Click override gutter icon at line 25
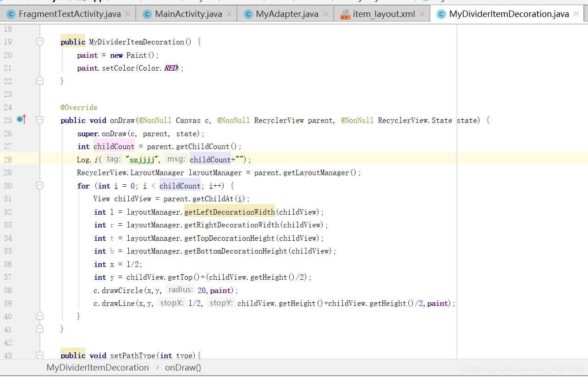The width and height of the screenshot is (588, 377). 21,120
